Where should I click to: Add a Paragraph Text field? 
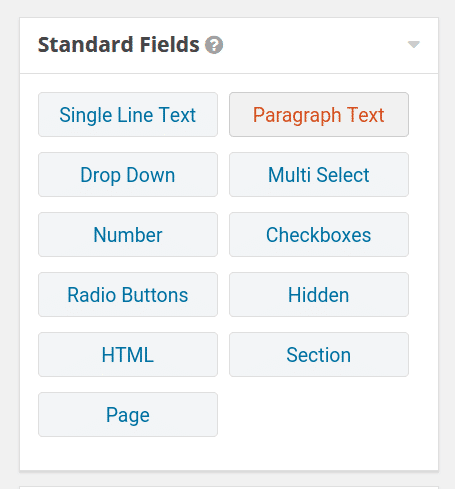tap(319, 115)
